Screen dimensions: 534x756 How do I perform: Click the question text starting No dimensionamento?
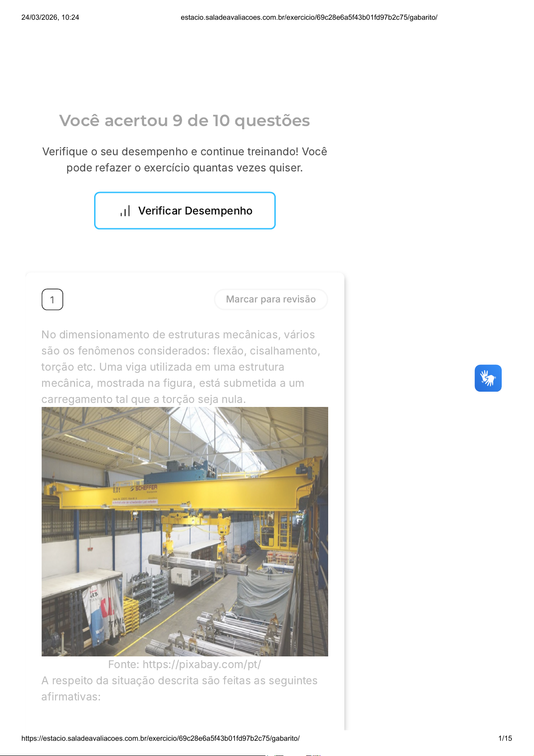click(x=181, y=367)
